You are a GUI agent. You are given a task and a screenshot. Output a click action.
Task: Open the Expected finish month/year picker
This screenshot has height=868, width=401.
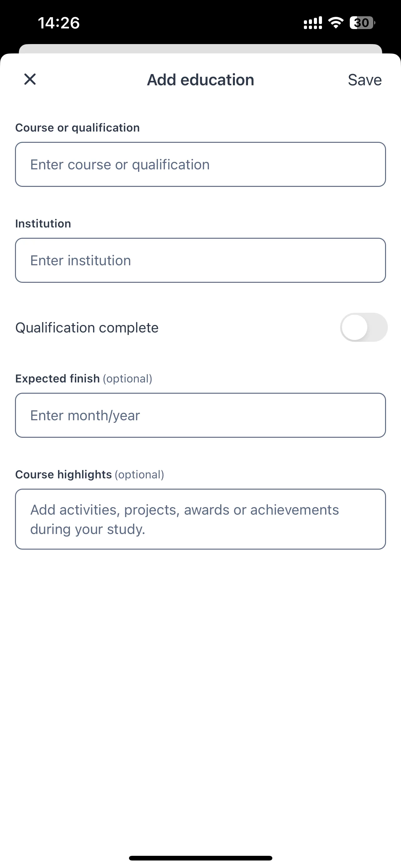point(200,415)
